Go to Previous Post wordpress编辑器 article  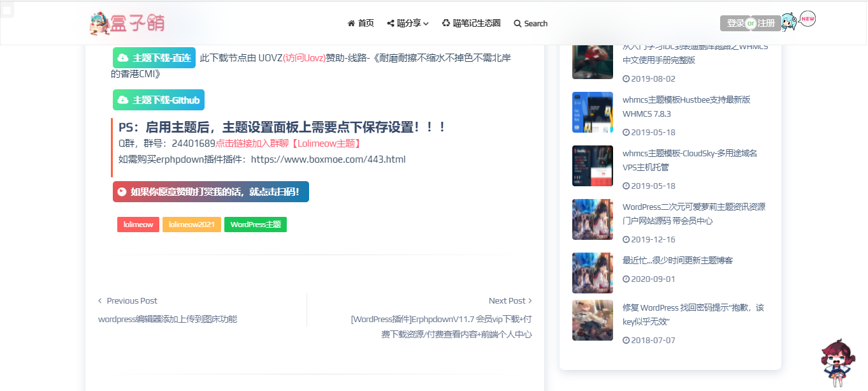(x=168, y=319)
